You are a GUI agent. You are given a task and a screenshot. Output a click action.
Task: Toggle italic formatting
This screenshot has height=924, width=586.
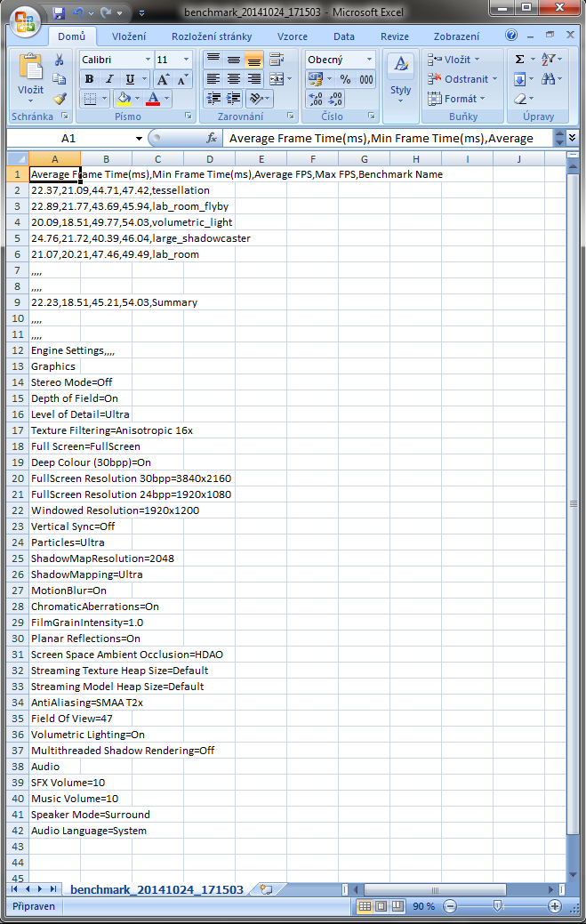(109, 79)
